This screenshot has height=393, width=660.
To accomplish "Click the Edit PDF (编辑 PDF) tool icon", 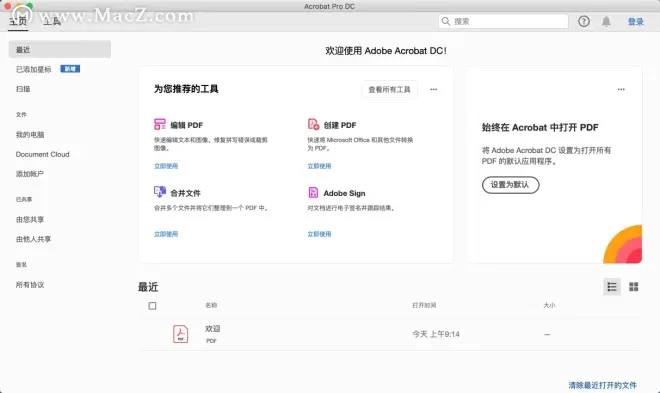I will [x=160, y=124].
